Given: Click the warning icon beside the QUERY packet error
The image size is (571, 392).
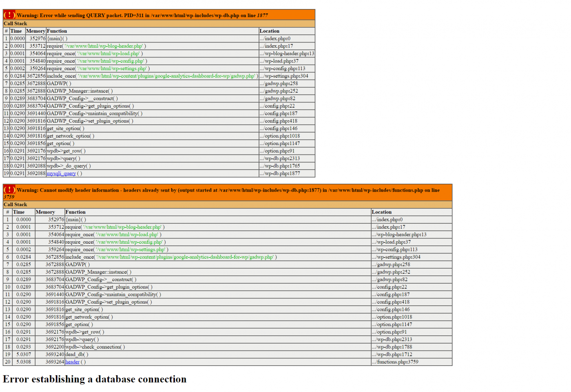Looking at the screenshot, I should coord(9,15).
